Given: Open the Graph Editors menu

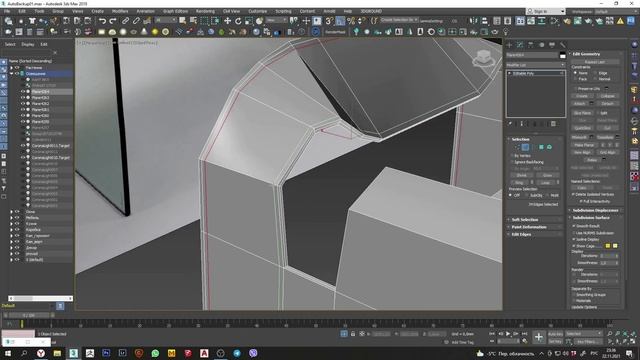Looking at the screenshot, I should click(x=175, y=11).
